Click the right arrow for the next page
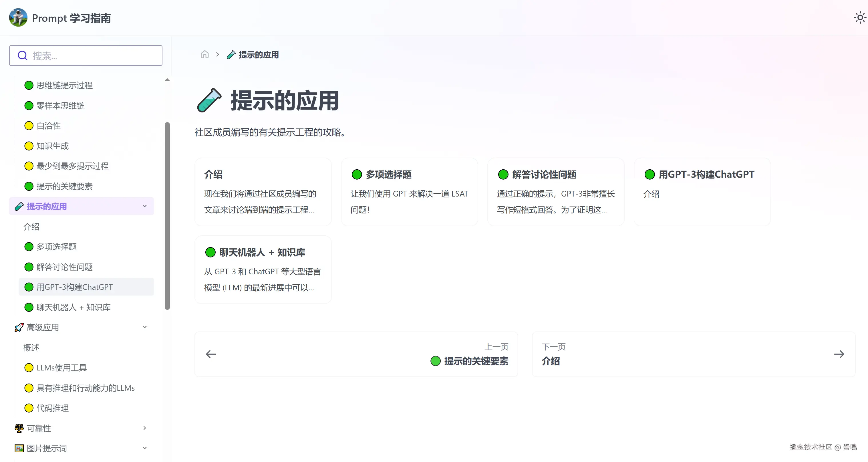 click(839, 354)
